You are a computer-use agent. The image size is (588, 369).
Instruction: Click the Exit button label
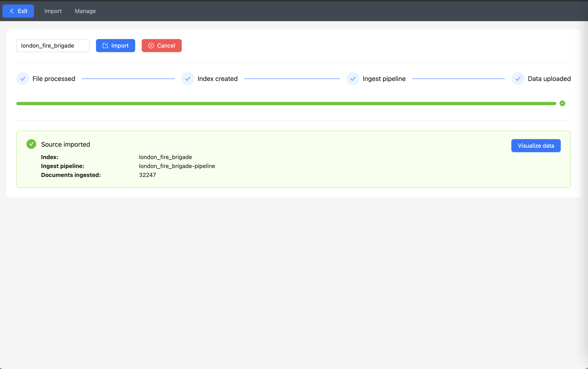(22, 11)
